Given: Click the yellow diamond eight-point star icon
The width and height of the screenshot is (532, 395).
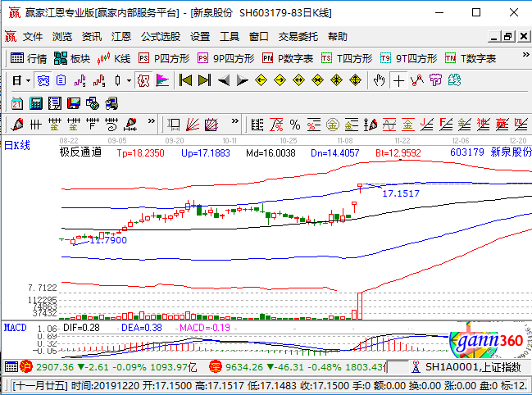Looking at the screenshot, I should coord(336,80).
